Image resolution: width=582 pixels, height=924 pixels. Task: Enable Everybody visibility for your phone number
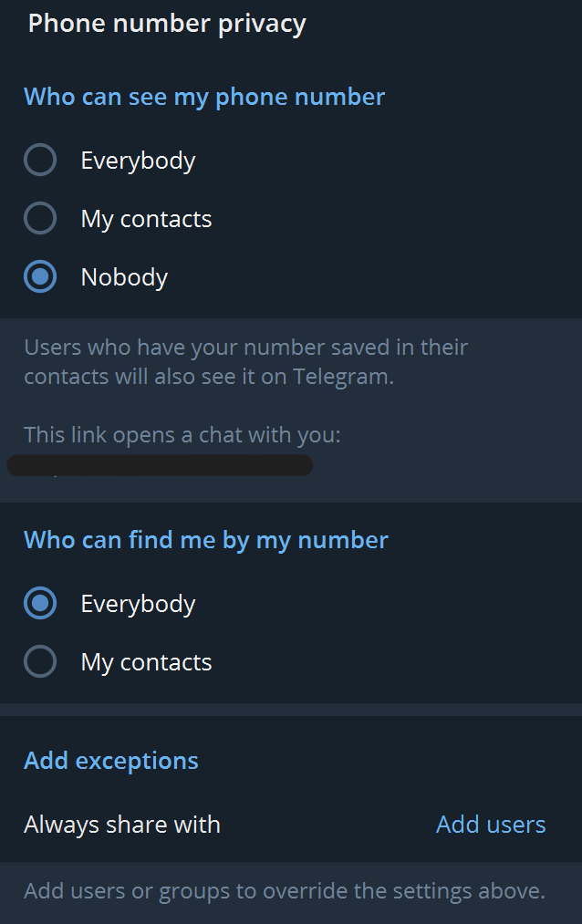coord(40,160)
